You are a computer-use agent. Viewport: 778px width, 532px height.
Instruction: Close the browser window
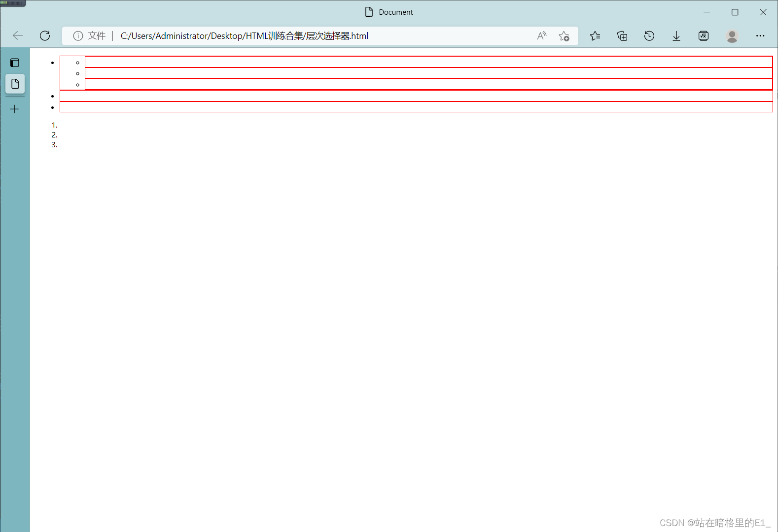pyautogui.click(x=763, y=12)
